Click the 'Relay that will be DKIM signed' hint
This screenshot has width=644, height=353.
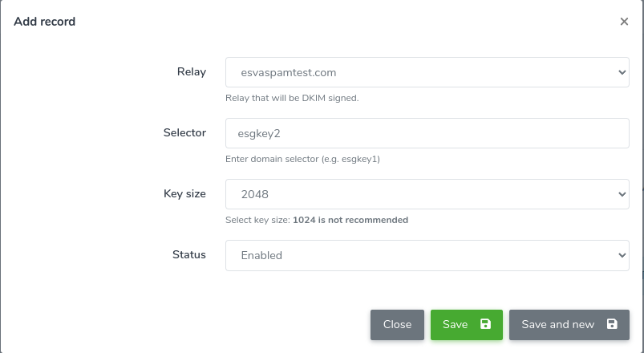pos(292,98)
